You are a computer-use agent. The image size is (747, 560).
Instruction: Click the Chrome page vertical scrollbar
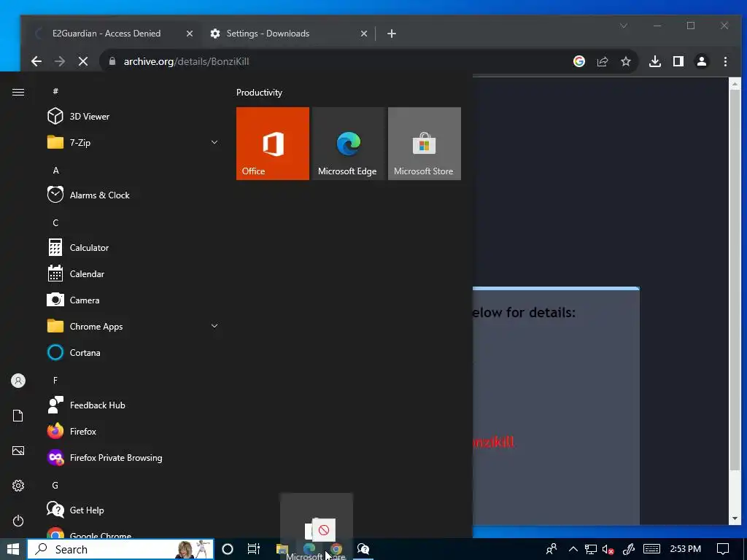click(735, 279)
